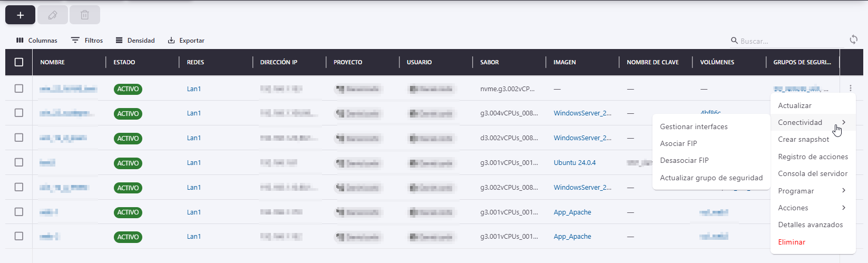Click into the Buscar search field
Image resolution: width=868 pixels, height=263 pixels.
click(x=788, y=41)
